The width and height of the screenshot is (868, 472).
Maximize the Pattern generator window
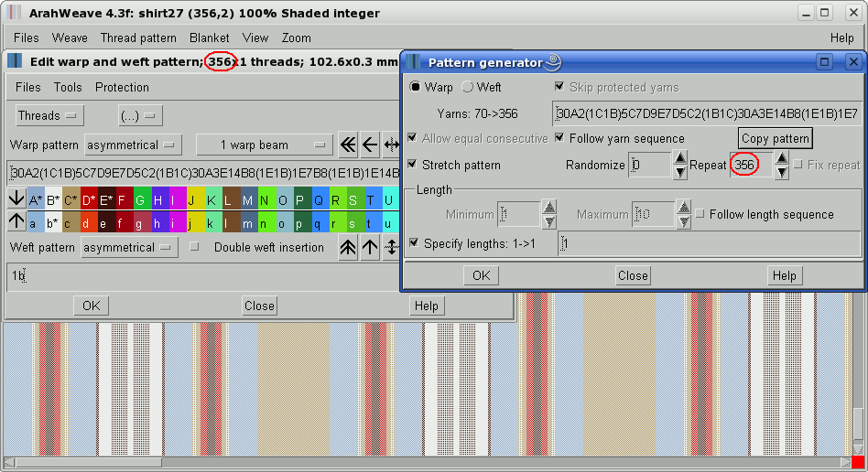click(824, 62)
